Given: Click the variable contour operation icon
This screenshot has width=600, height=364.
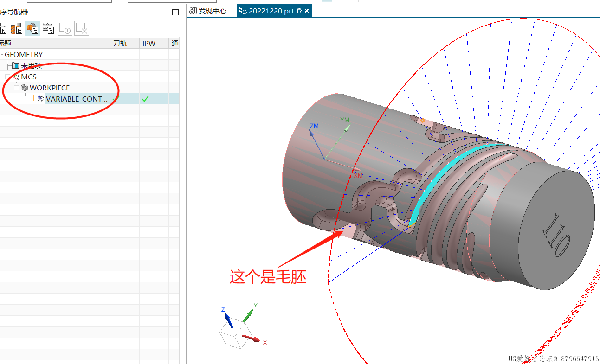Looking at the screenshot, I should coord(41,99).
